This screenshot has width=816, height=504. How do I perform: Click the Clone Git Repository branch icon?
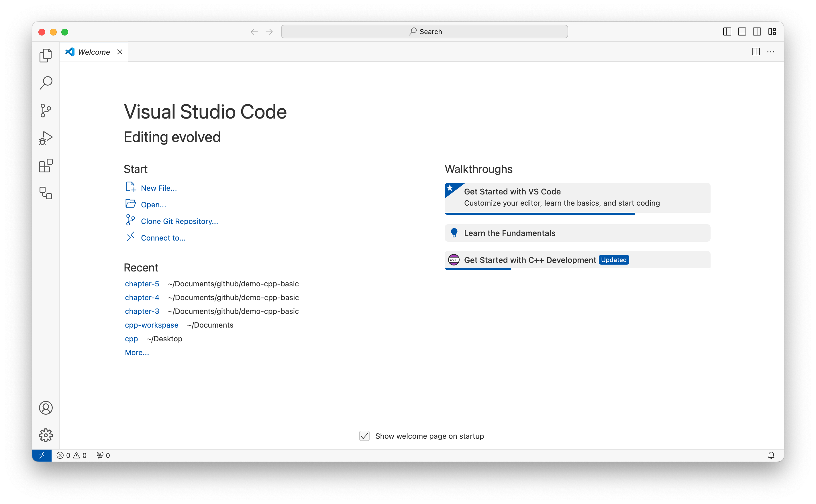[x=130, y=220]
